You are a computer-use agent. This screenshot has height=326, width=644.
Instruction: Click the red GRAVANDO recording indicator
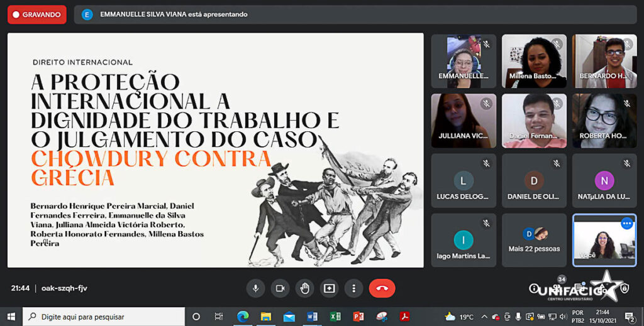click(x=37, y=14)
